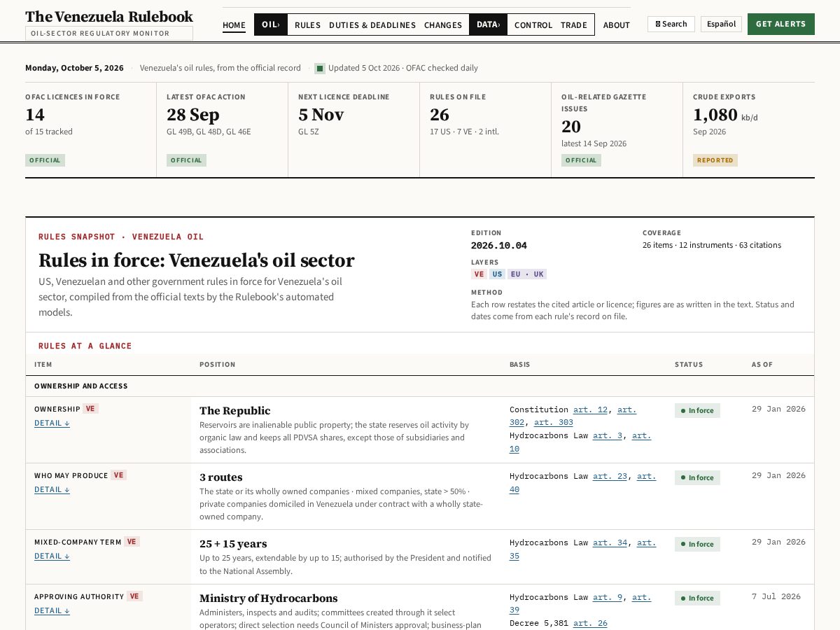The height and width of the screenshot is (630, 840).
Task: Click In force status on Mixed-Company Term row
Action: click(697, 544)
